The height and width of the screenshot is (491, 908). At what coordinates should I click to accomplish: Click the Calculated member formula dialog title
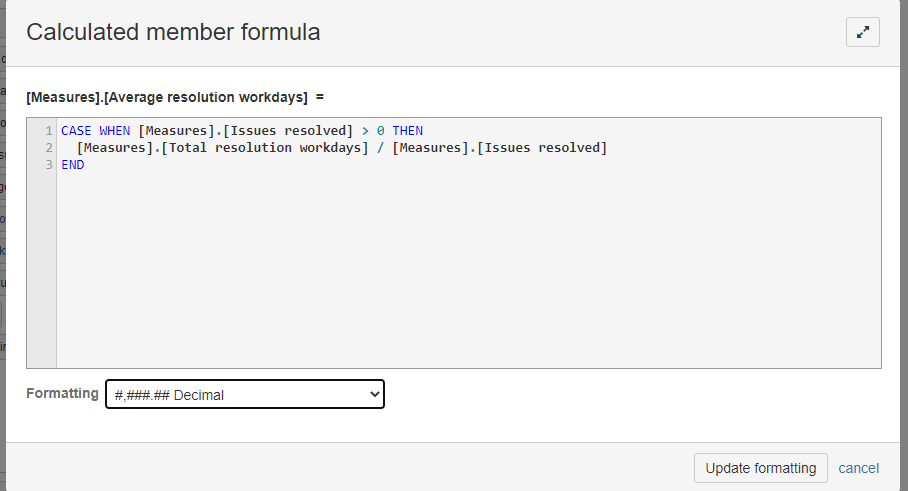click(173, 32)
